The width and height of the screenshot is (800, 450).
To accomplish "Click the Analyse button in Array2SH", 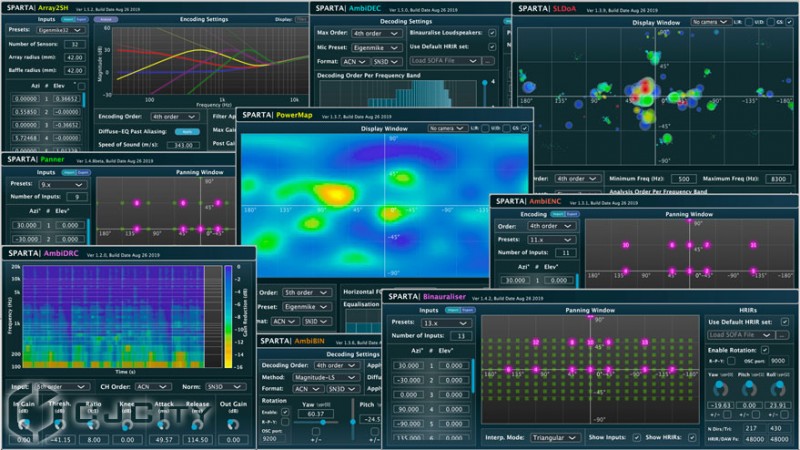I will (x=106, y=19).
